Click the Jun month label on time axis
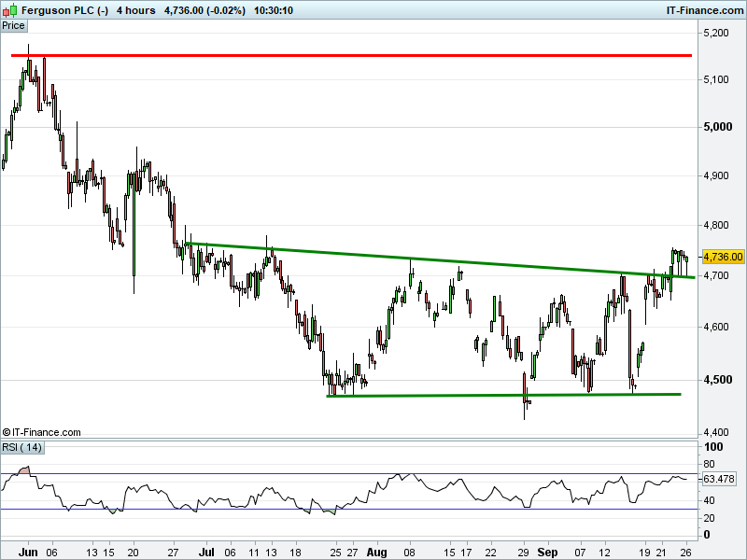This screenshot has height=560, width=747. click(x=28, y=553)
